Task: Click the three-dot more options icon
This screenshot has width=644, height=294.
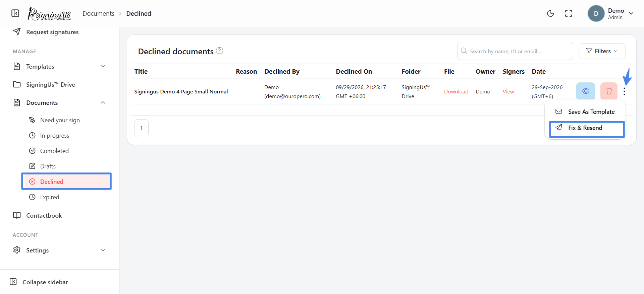Action: 624,91
